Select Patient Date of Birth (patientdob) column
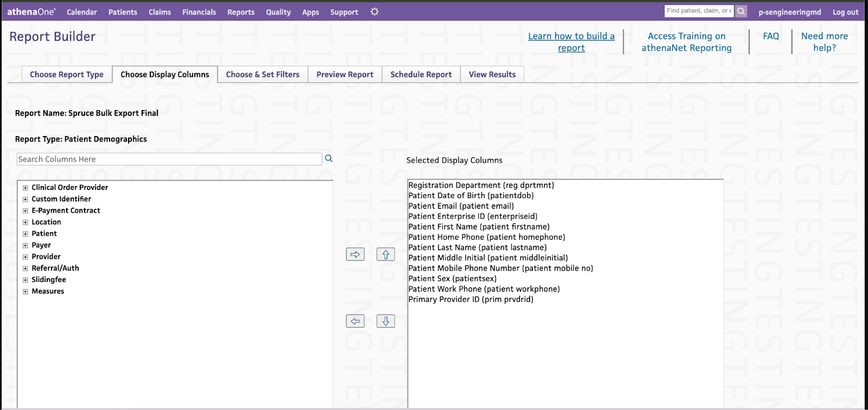Screen dimensions: 868x410 pyautogui.click(x=471, y=196)
